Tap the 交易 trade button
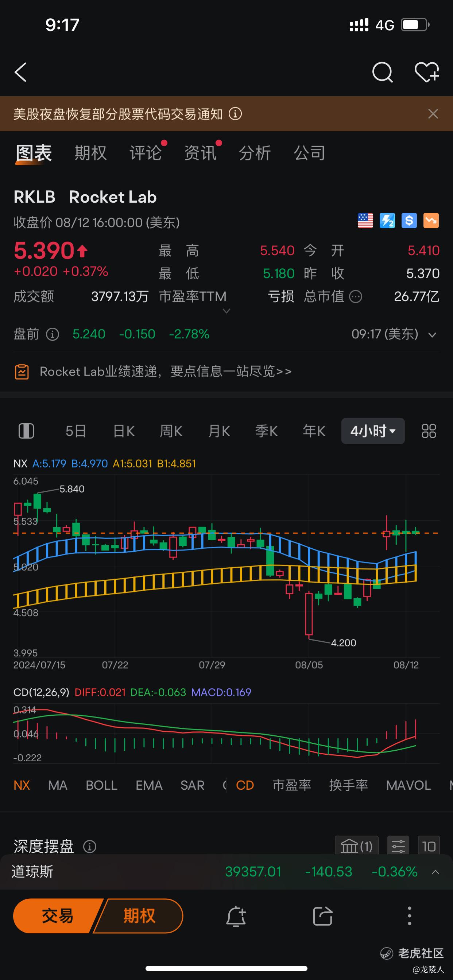Viewport: 453px width, 980px height. [x=57, y=916]
